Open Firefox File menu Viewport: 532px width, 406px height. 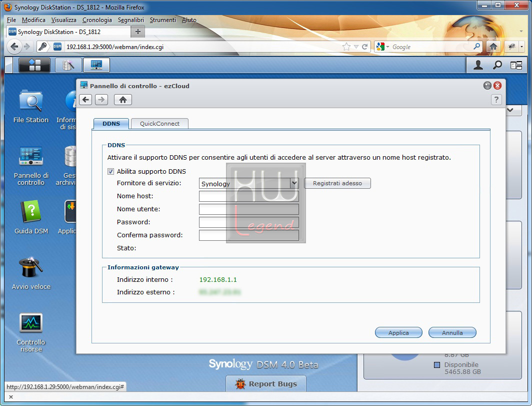click(11, 20)
